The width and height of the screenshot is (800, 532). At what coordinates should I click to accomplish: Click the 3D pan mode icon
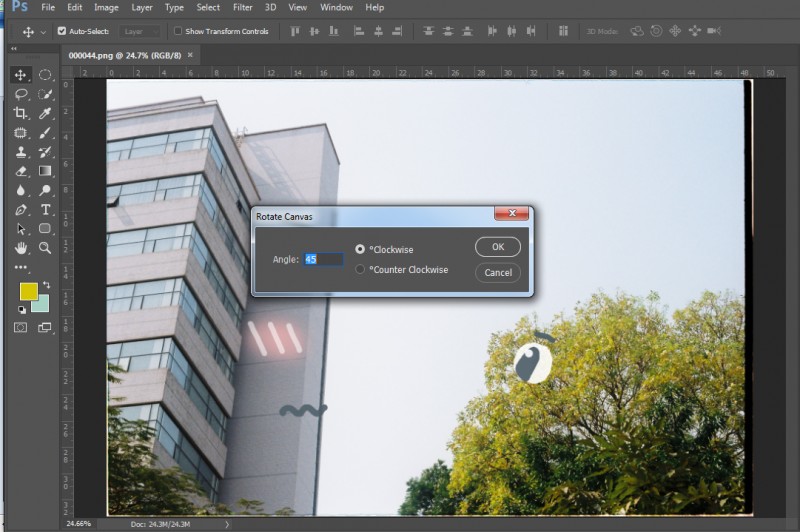click(x=675, y=32)
